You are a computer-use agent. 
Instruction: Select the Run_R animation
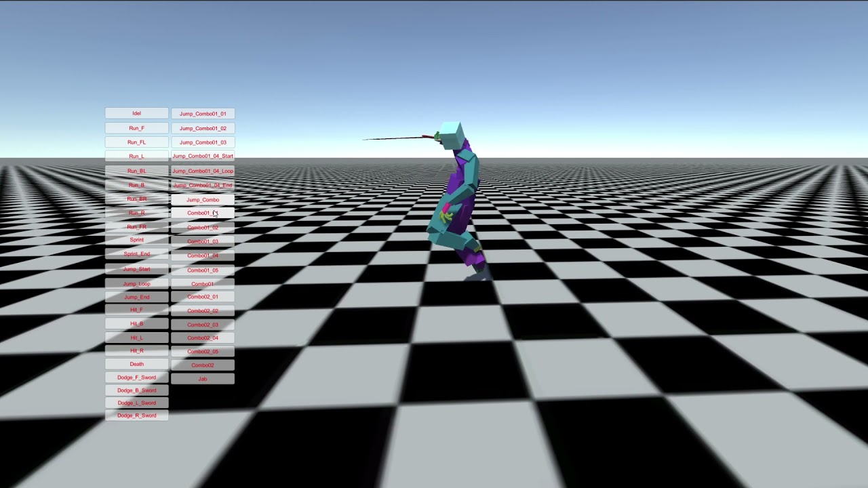136,213
